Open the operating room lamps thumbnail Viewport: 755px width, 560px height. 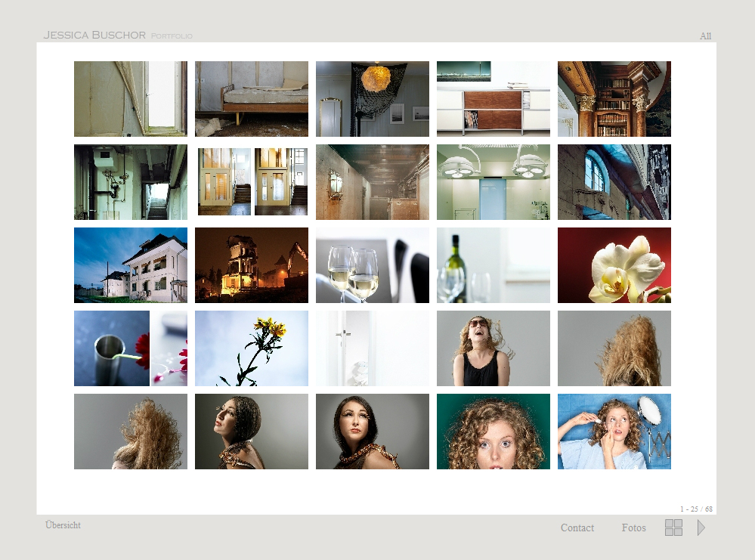click(493, 182)
